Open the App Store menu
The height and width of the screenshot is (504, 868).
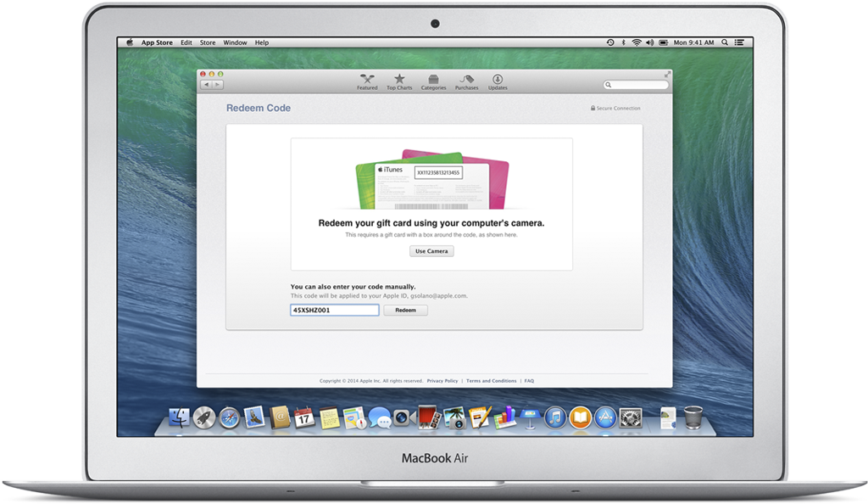click(157, 42)
